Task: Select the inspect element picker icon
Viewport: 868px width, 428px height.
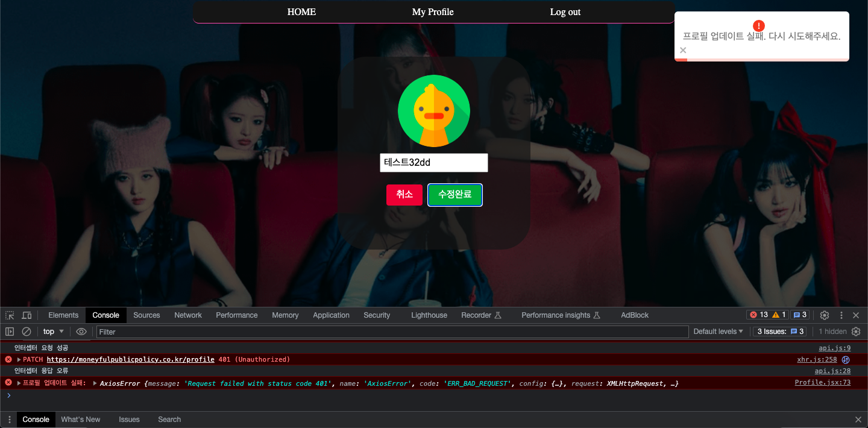Action: (x=10, y=315)
